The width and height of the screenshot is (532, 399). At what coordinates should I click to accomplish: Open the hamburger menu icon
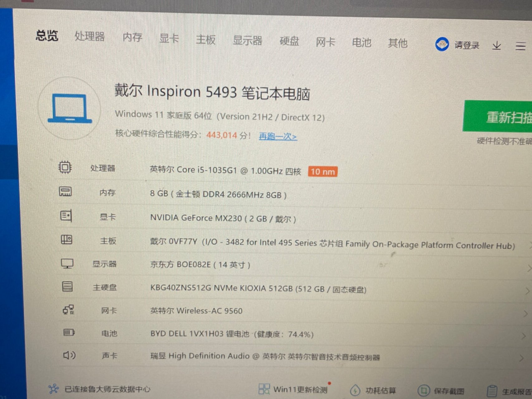tap(520, 46)
